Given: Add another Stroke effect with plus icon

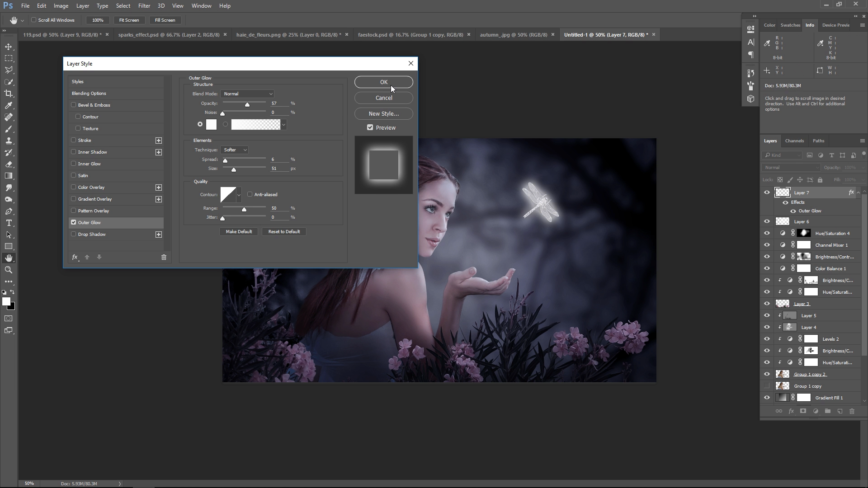Looking at the screenshot, I should coord(159,141).
